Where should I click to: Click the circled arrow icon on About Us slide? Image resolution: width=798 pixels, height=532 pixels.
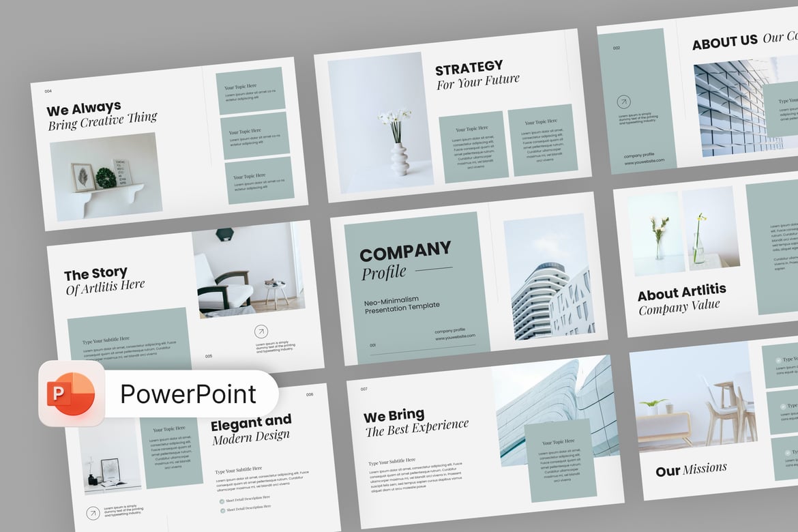point(624,102)
